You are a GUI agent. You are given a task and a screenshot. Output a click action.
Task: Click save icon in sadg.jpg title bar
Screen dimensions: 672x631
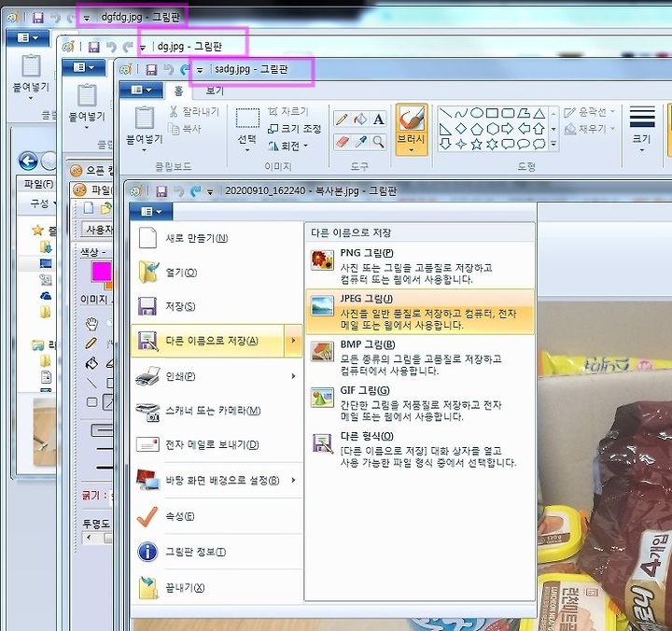point(151,69)
